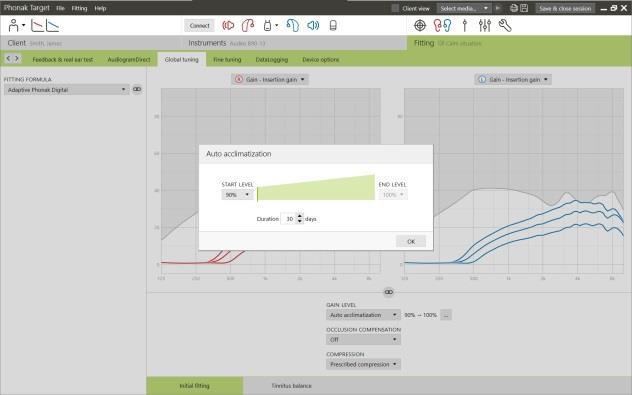Toggle the left-right link between the graphs
The image size is (632, 395).
click(x=389, y=292)
